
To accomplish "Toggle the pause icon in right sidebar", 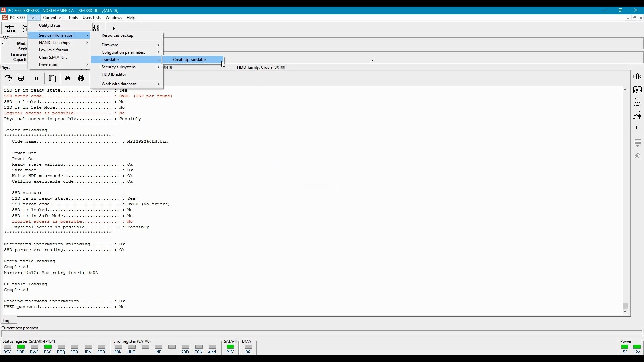I will point(637,128).
